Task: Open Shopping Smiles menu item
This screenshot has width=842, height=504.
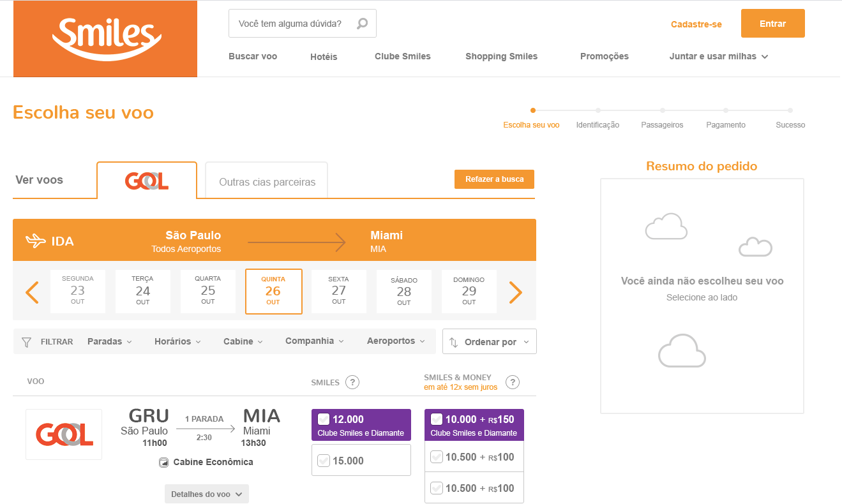Action: (502, 56)
